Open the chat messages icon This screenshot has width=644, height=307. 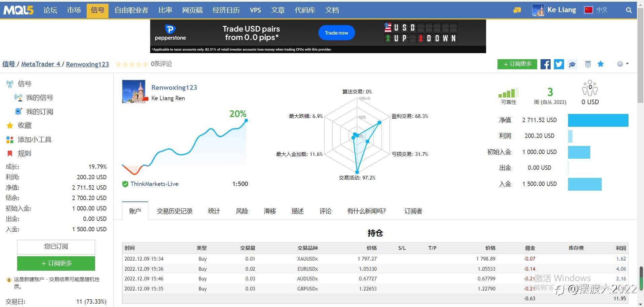click(x=517, y=10)
